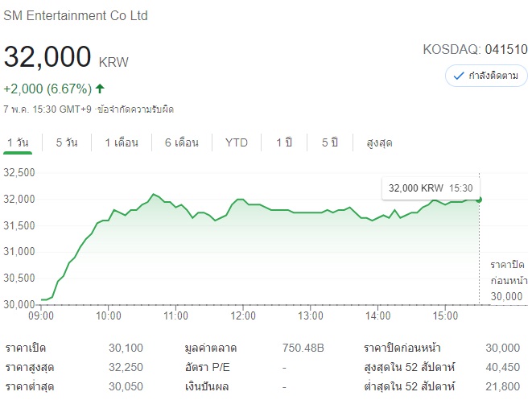Select the YTD tab
The width and height of the screenshot is (532, 400).
pyautogui.click(x=237, y=142)
